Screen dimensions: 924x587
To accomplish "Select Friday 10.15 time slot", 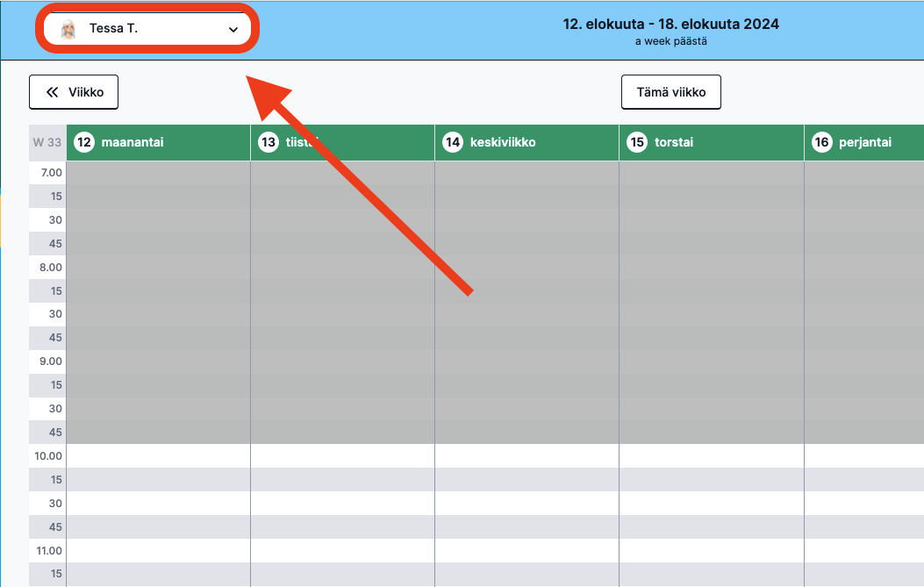I will (x=864, y=480).
